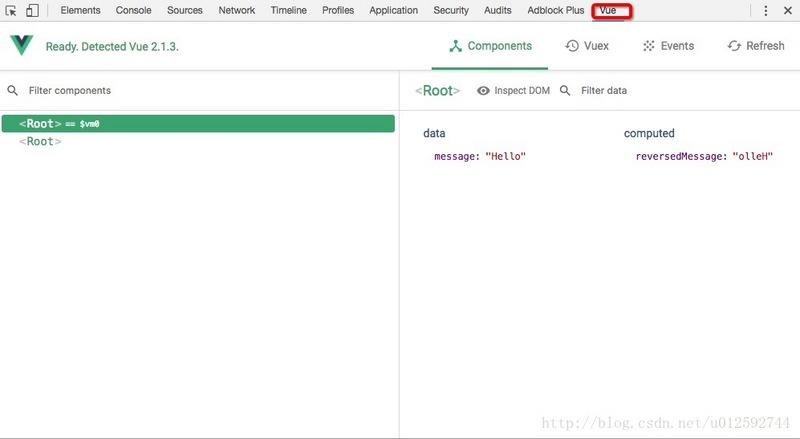The width and height of the screenshot is (800, 439).
Task: Click Inspect DOM button
Action: [x=513, y=91]
